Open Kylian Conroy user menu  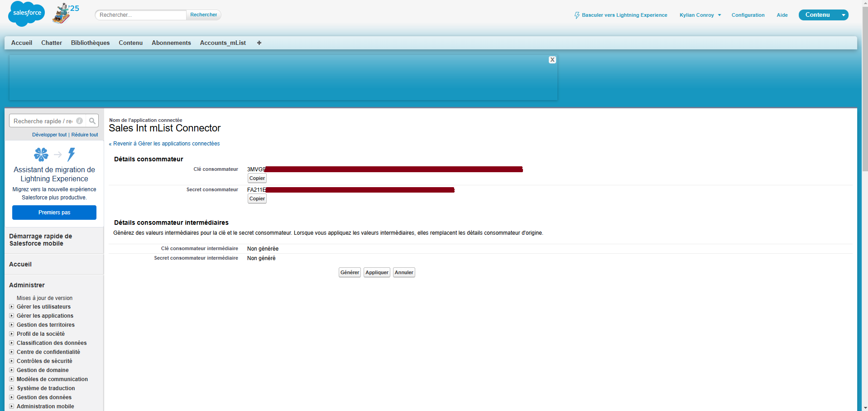point(700,15)
